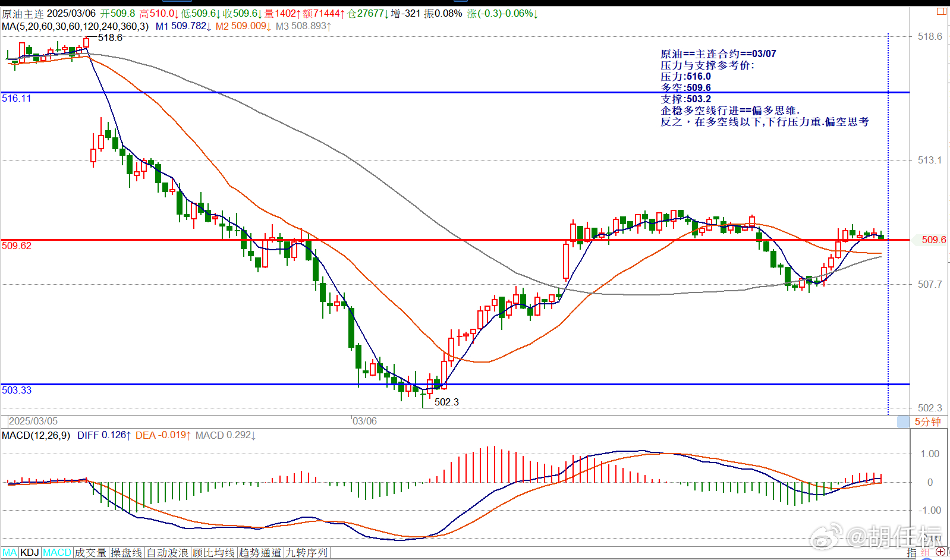Click the 503.33 support line label

(x=16, y=390)
